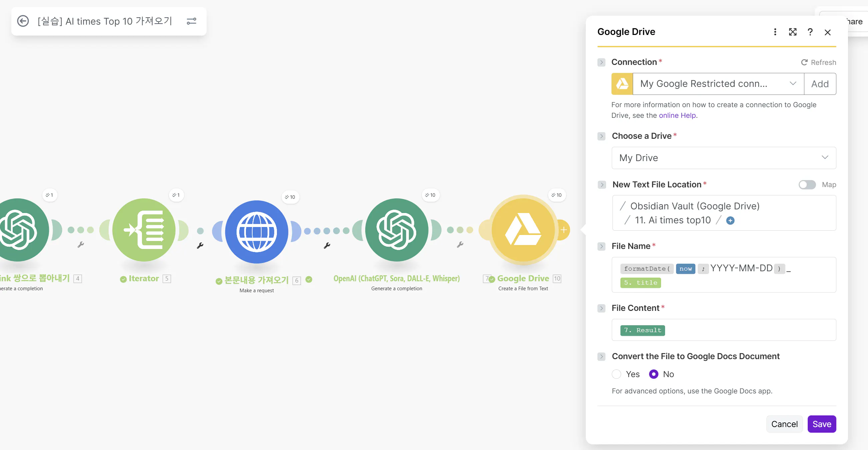868x450 pixels.
Task: Click the Cancel button
Action: [x=784, y=424]
